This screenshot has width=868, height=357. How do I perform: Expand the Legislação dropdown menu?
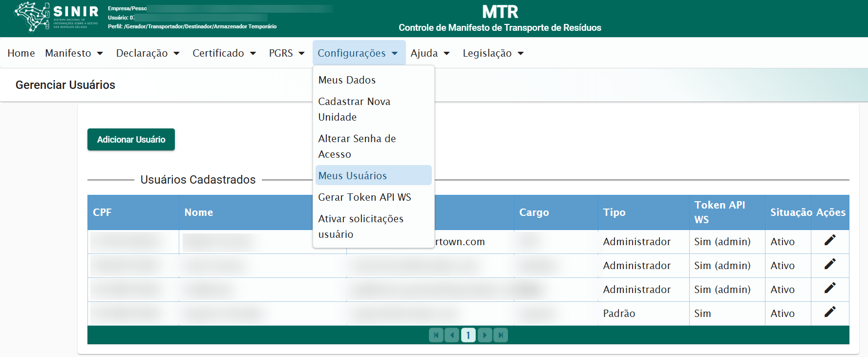(493, 53)
